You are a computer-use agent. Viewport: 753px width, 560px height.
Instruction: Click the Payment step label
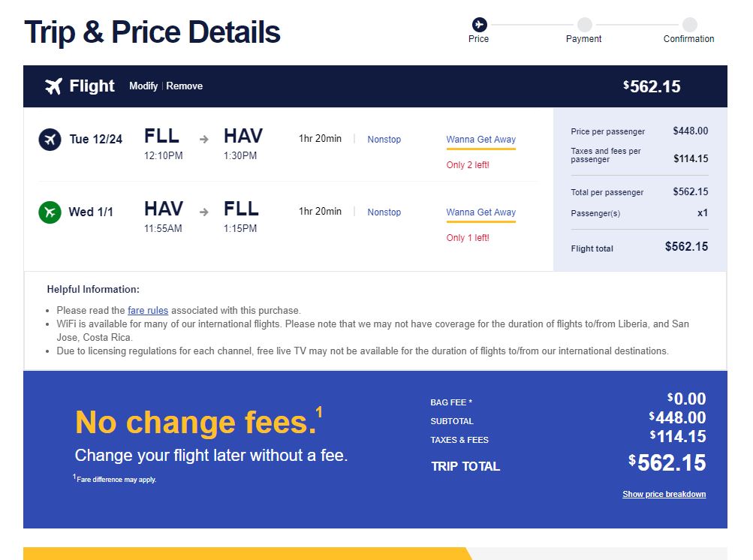point(583,39)
